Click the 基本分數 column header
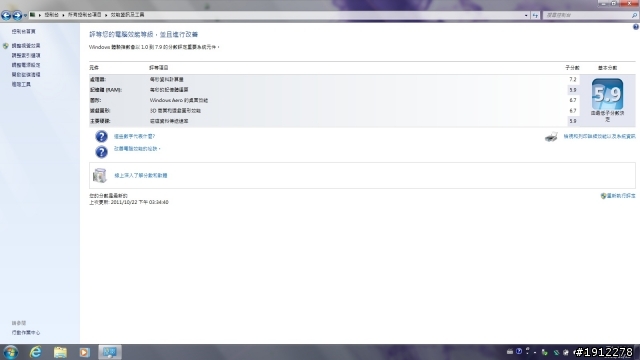The image size is (640, 360). [607, 68]
